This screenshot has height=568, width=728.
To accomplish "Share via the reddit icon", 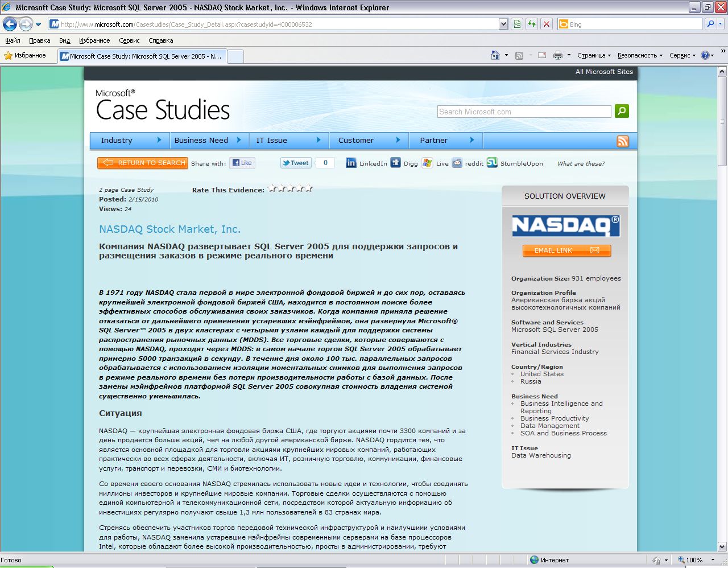I will click(457, 163).
